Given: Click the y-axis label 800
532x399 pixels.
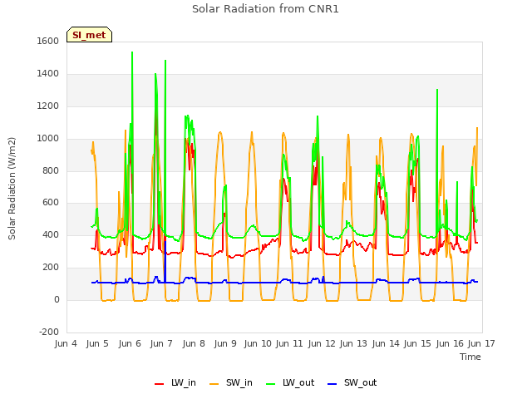Looking at the screenshot, I should tap(51, 170).
